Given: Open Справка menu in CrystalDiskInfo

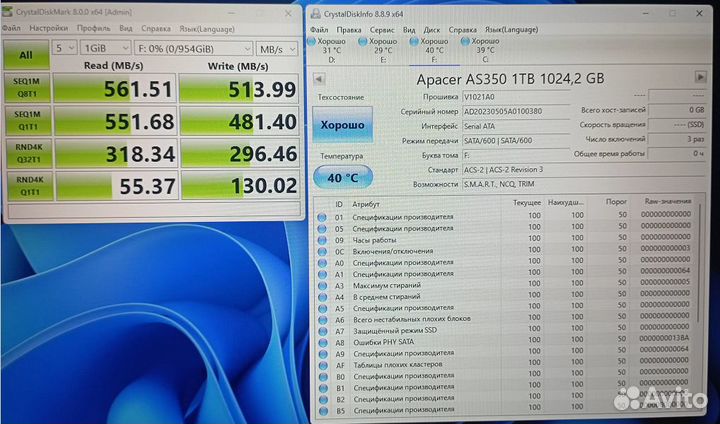Looking at the screenshot, I should 462,30.
